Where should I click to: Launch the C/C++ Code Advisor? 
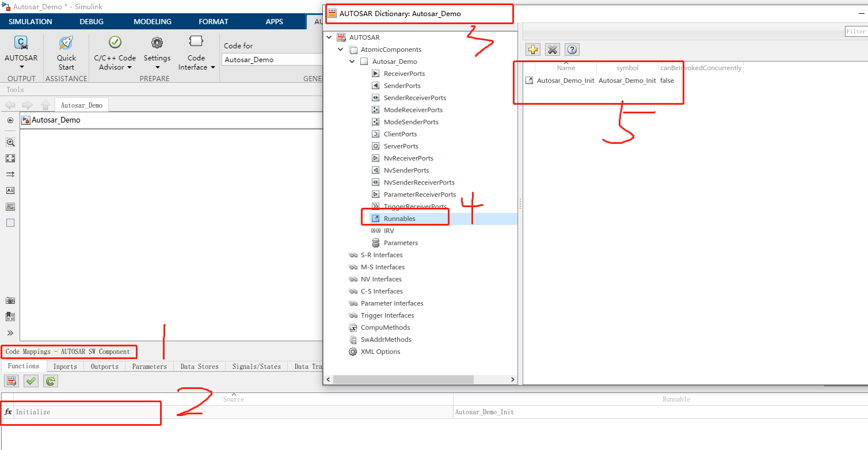coord(115,52)
